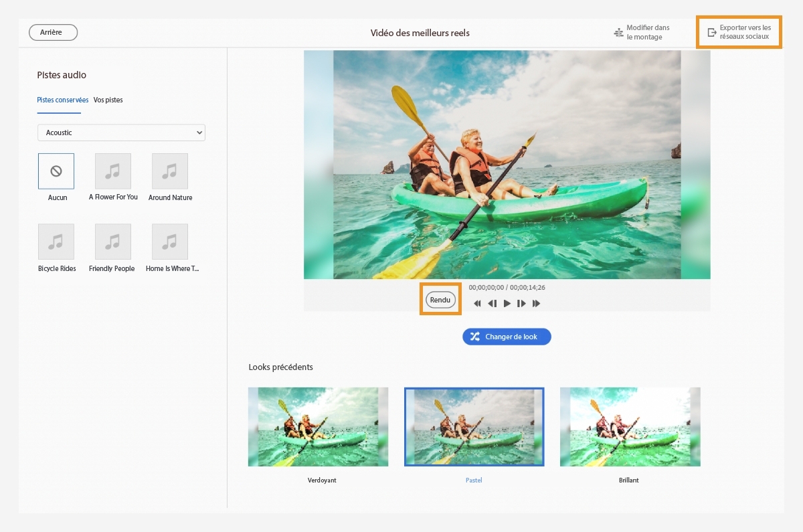Image resolution: width=803 pixels, height=532 pixels.
Task: Click the Rendu button
Action: click(440, 300)
